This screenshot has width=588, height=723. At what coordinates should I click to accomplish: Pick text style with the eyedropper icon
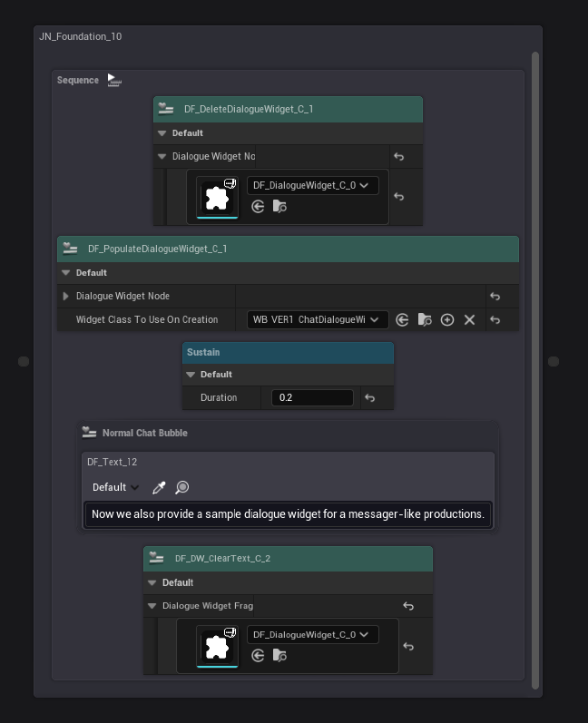(159, 488)
